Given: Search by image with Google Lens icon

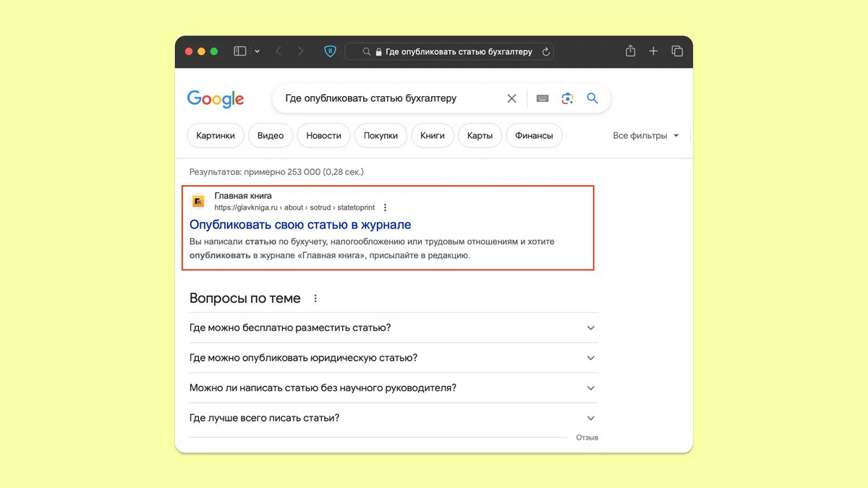Looking at the screenshot, I should pos(568,98).
